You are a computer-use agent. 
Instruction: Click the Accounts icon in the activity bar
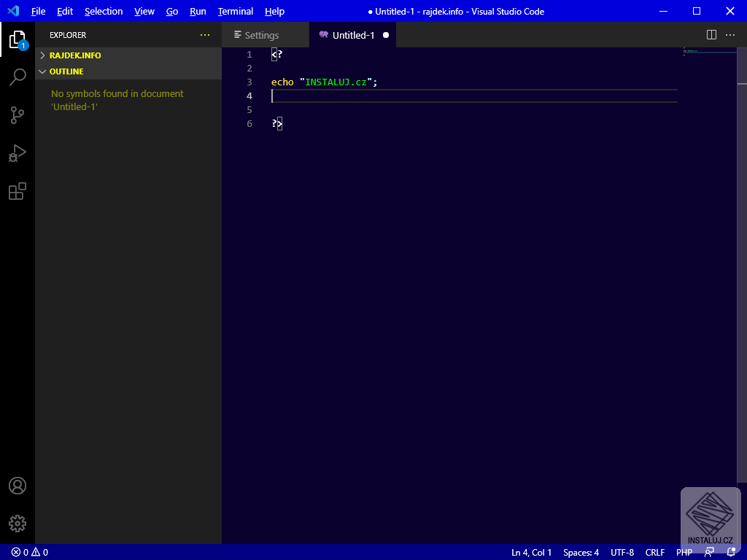18,486
